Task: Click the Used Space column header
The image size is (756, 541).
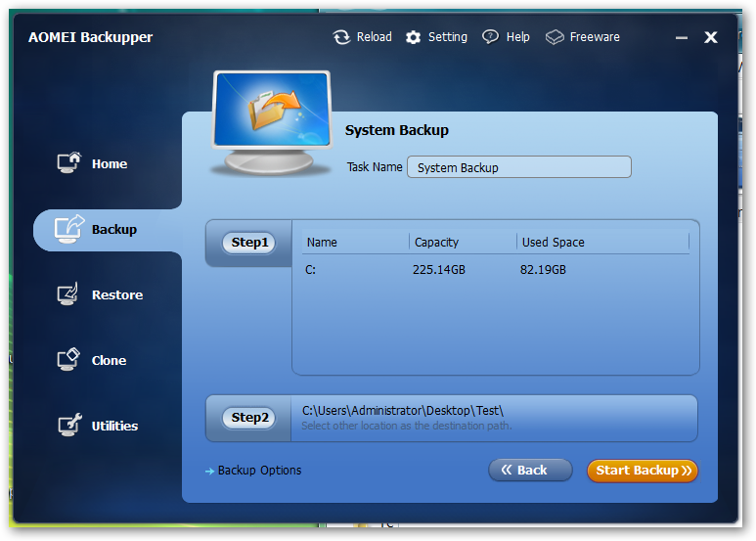Action: [x=553, y=243]
